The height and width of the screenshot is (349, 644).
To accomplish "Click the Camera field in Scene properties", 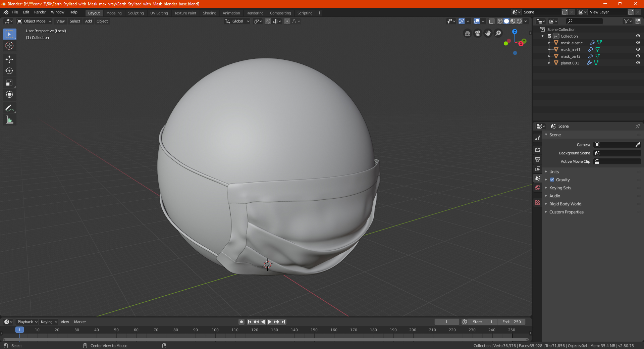I will [615, 145].
